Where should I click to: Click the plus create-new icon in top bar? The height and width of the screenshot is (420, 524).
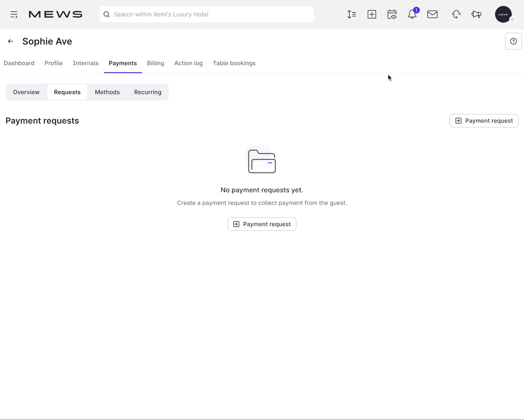[372, 14]
